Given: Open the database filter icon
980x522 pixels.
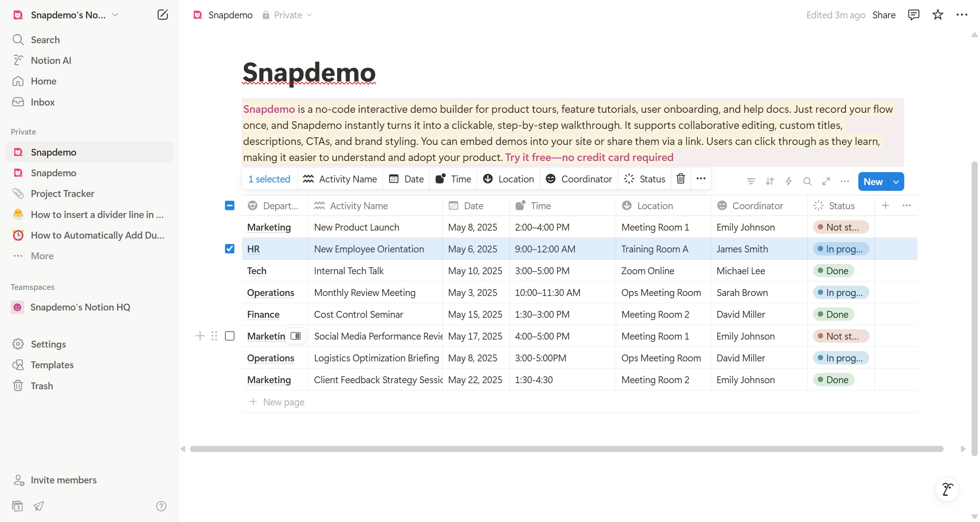Looking at the screenshot, I should tap(751, 181).
